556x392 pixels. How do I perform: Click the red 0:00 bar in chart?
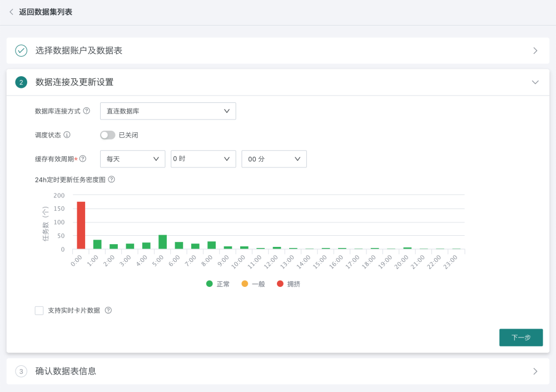81,225
